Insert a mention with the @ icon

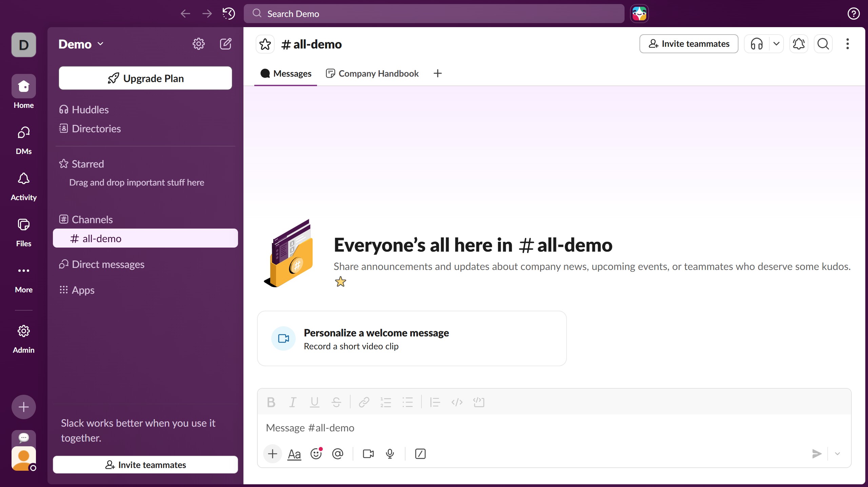point(338,453)
